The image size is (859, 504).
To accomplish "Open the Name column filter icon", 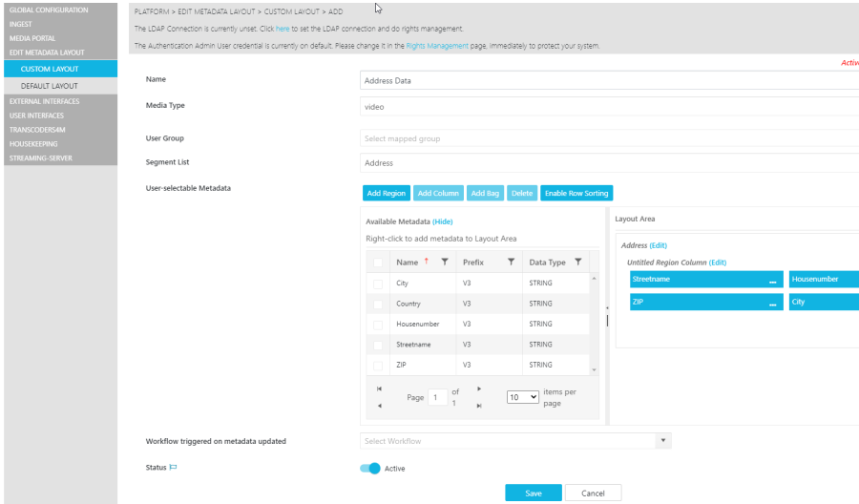I will pos(445,262).
